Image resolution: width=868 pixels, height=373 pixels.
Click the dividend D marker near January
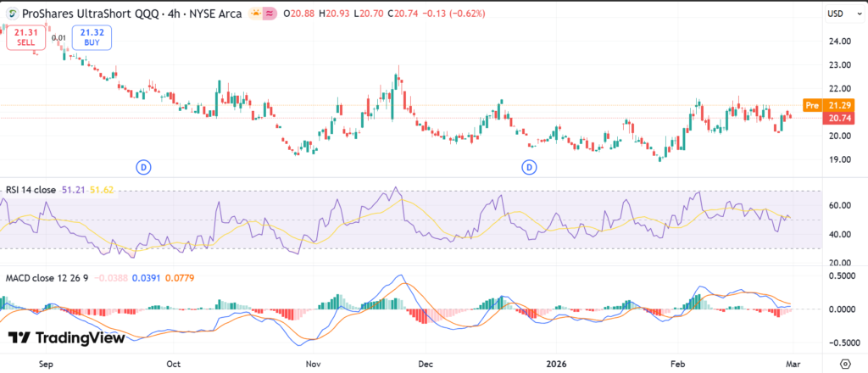tap(531, 168)
